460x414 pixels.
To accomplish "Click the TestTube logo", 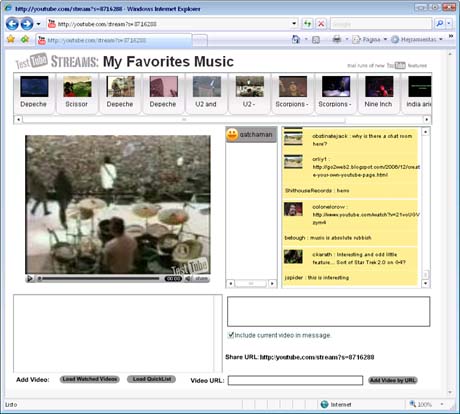I will coord(32,61).
